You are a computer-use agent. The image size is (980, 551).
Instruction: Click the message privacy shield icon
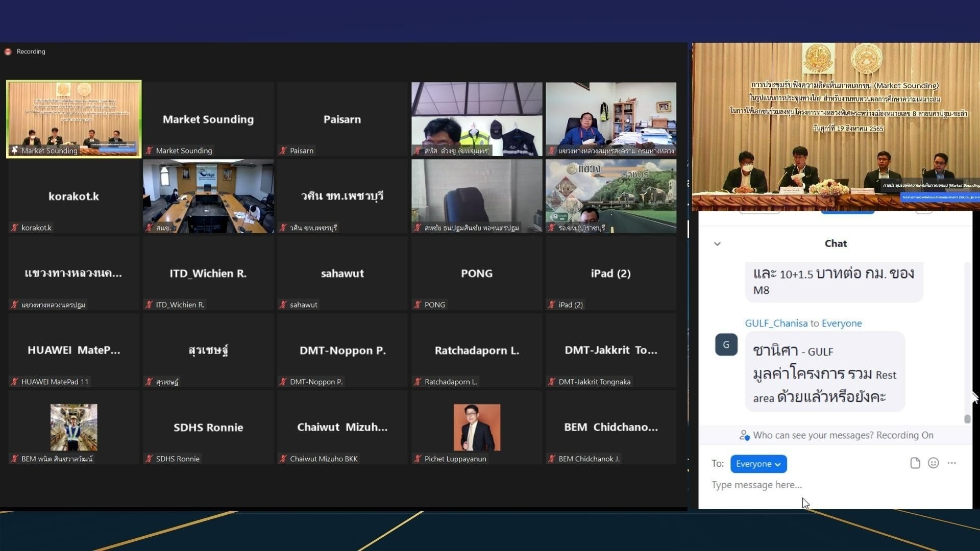pos(744,435)
